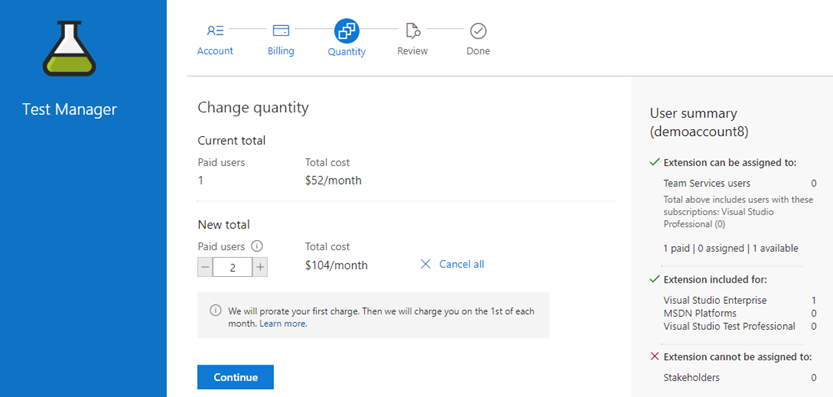
Task: Open the Account step label
Action: (x=215, y=52)
